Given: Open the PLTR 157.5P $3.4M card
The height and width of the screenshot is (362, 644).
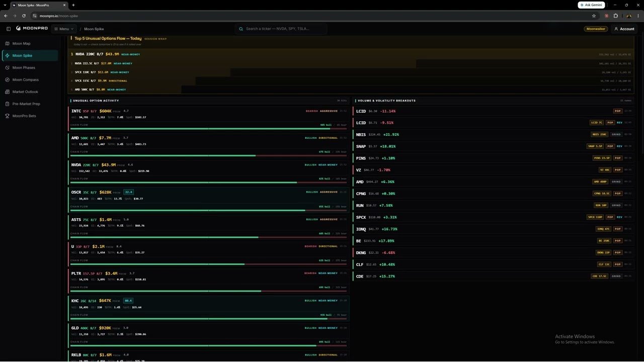Looking at the screenshot, I should pyautogui.click(x=208, y=281).
